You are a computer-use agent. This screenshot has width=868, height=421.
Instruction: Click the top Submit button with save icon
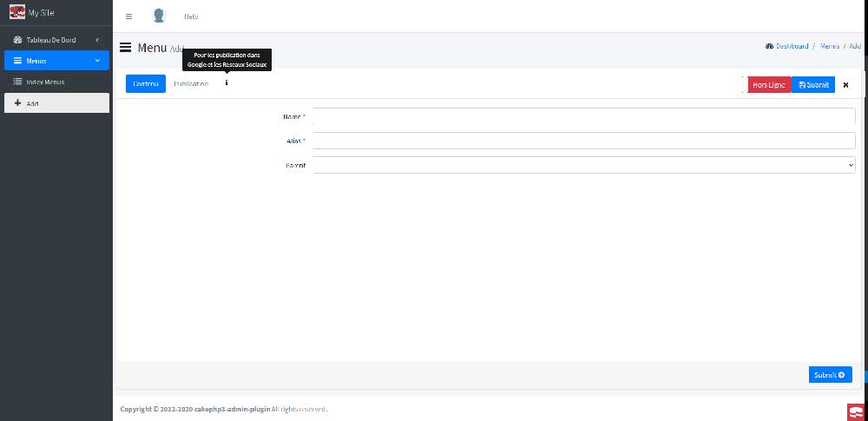[x=813, y=85]
